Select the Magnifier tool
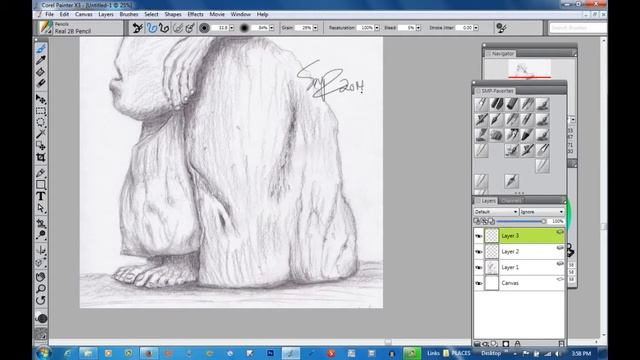Viewport: 640px width, 360px height. click(41, 289)
